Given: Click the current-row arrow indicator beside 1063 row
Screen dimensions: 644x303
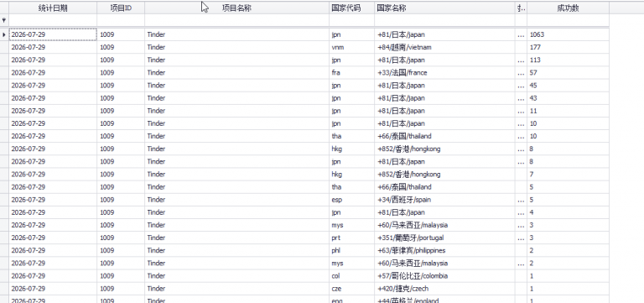Looking at the screenshot, I should [4, 34].
